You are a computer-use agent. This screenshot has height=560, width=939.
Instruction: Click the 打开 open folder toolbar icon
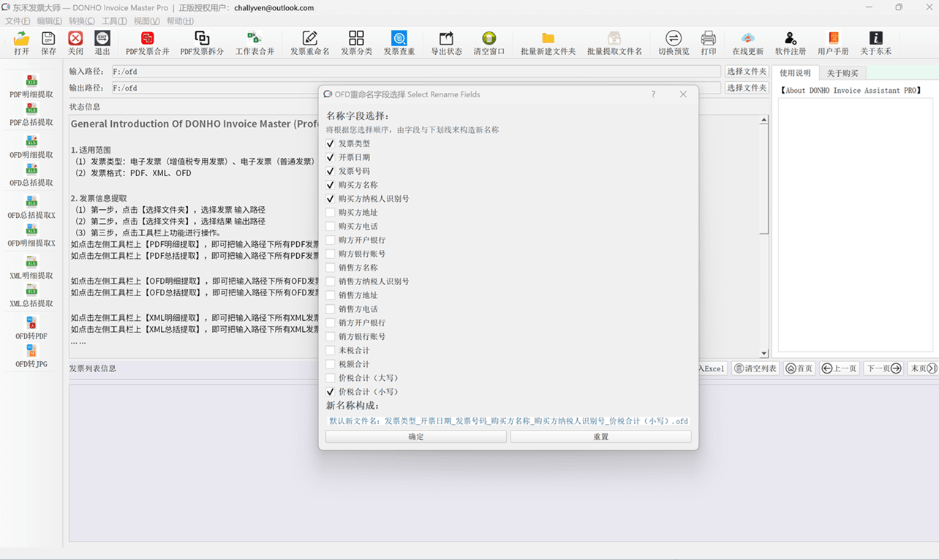pyautogui.click(x=22, y=42)
